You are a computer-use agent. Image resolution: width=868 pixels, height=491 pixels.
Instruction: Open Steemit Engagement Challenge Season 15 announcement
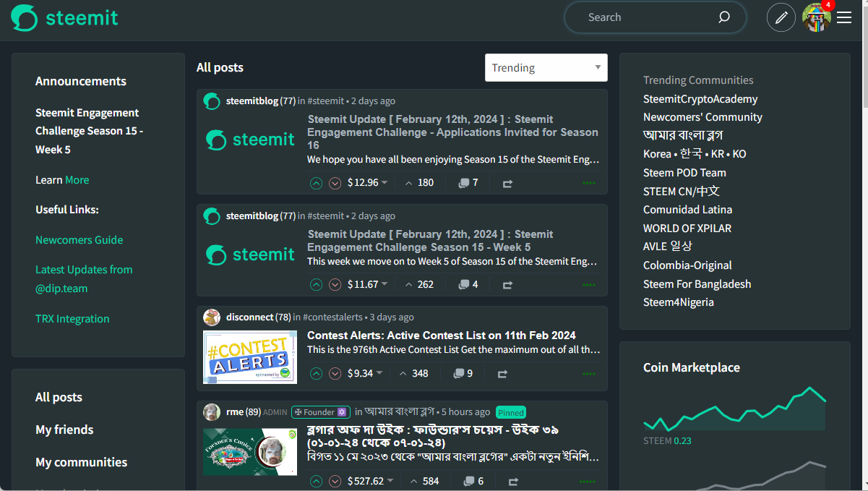point(89,131)
